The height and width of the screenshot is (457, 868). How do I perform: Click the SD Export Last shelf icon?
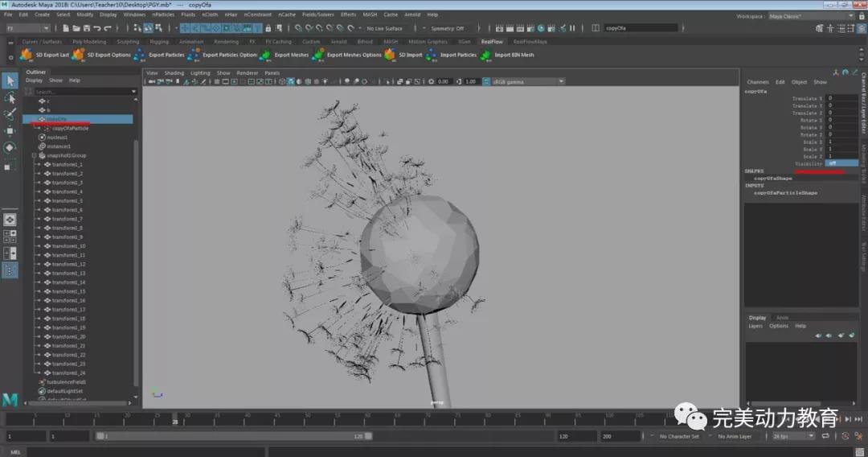click(x=26, y=55)
